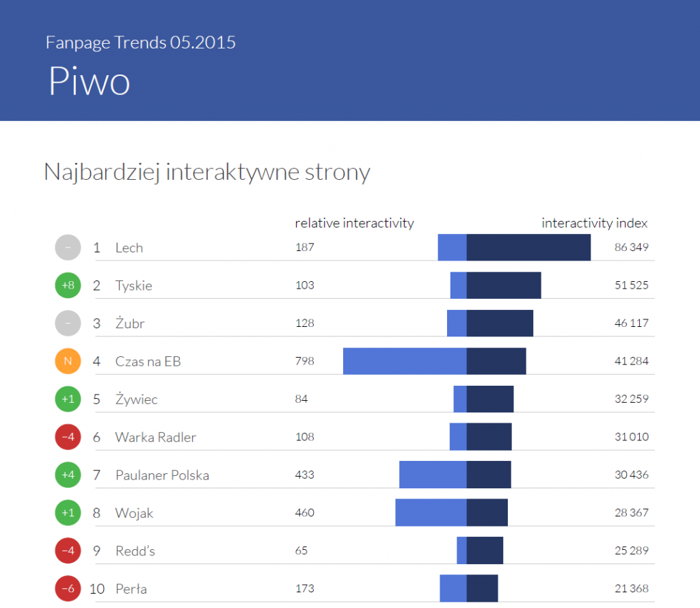Click the green +1 badge beside Wojak
The image size is (700, 608).
(68, 512)
